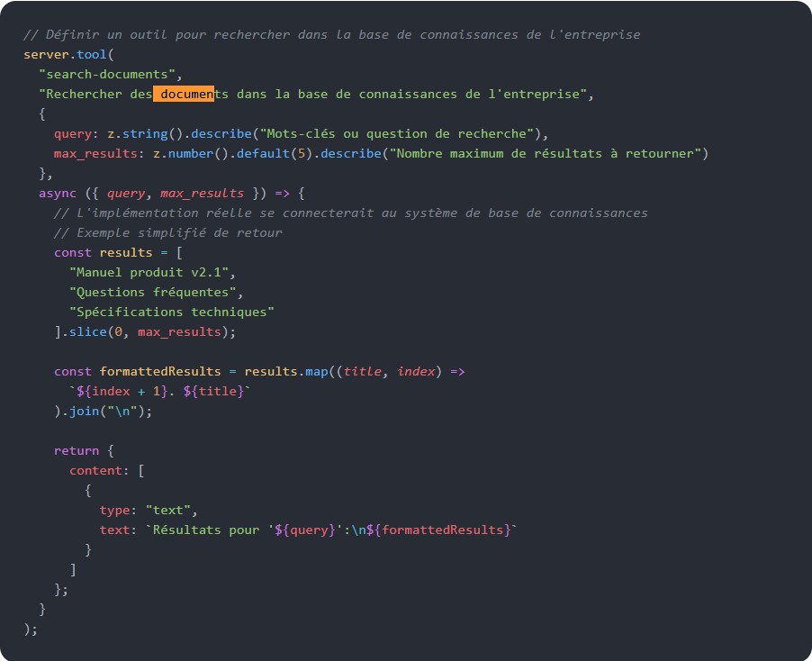Click the 'max_results:' schema property key
This screenshot has width=812, height=661.
(99, 153)
